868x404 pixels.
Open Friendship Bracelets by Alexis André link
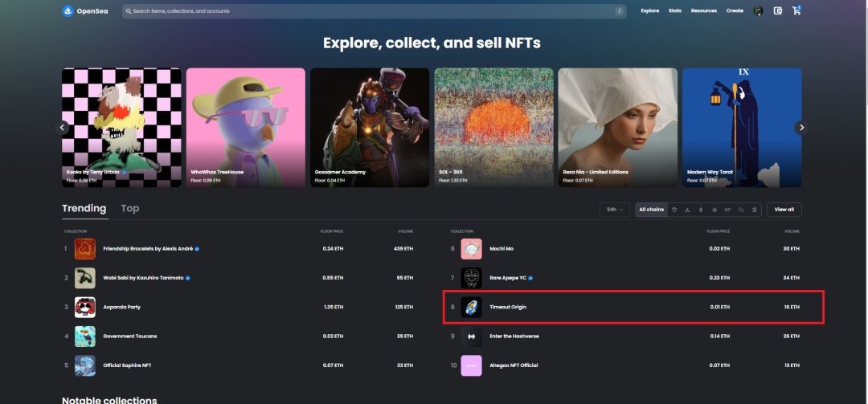[148, 249]
